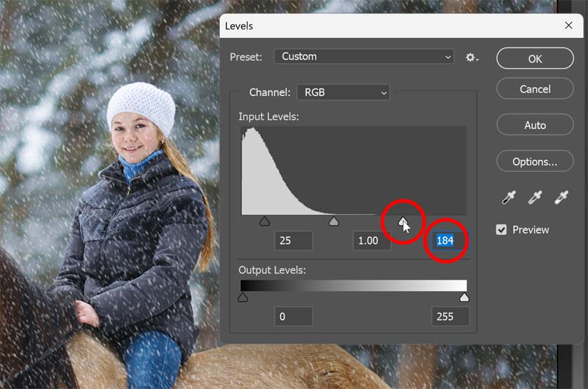Close the Levels dialog
The width and height of the screenshot is (588, 389).
coord(568,25)
